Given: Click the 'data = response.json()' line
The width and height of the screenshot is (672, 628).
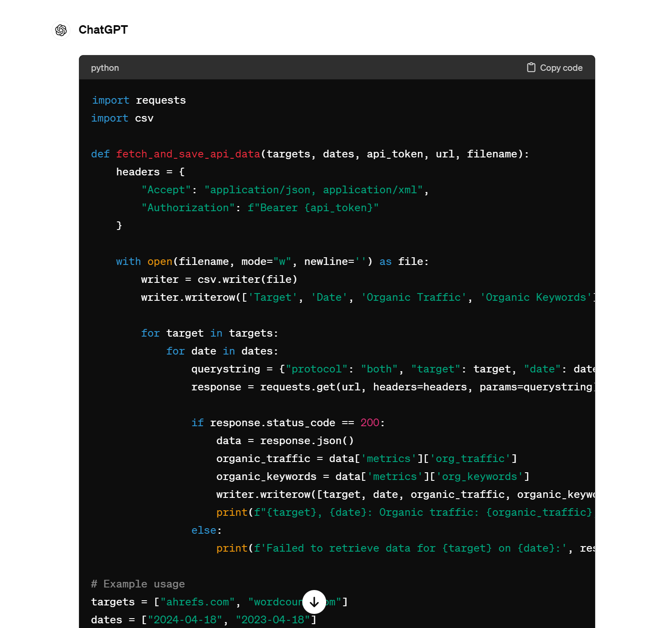Looking at the screenshot, I should click(285, 441).
